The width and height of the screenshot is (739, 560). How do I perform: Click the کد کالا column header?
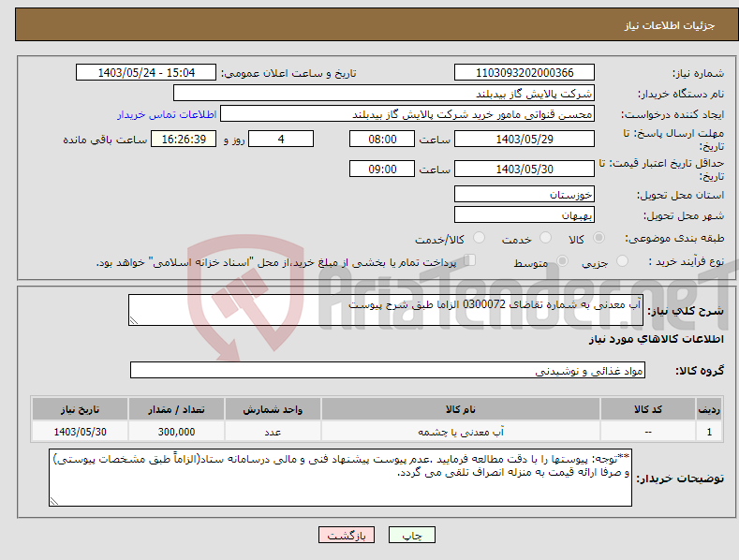pyautogui.click(x=648, y=409)
